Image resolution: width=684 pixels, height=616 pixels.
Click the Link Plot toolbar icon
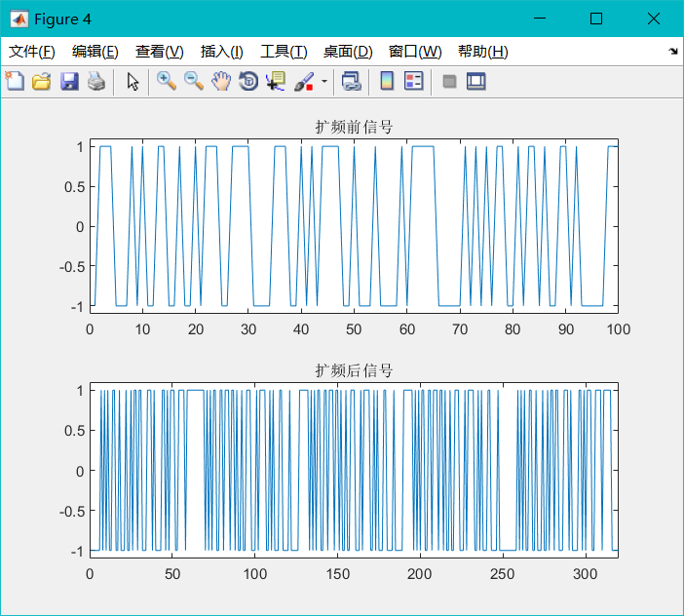[x=351, y=81]
